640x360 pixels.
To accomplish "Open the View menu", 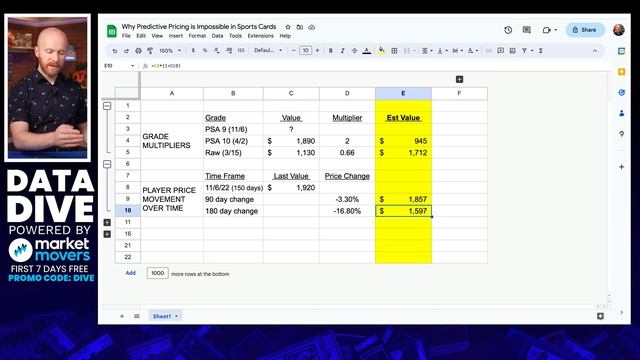I will (157, 36).
